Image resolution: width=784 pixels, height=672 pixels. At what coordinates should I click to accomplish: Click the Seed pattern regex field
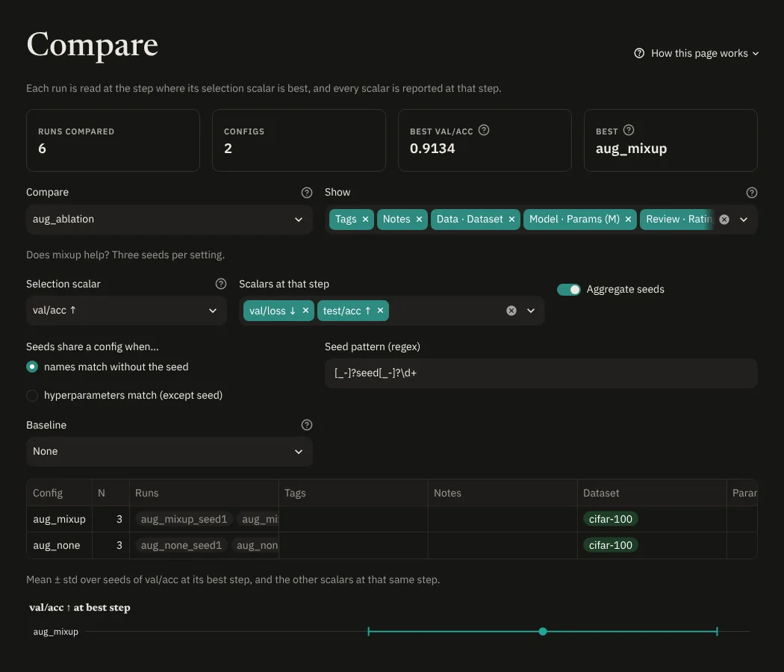click(x=541, y=373)
